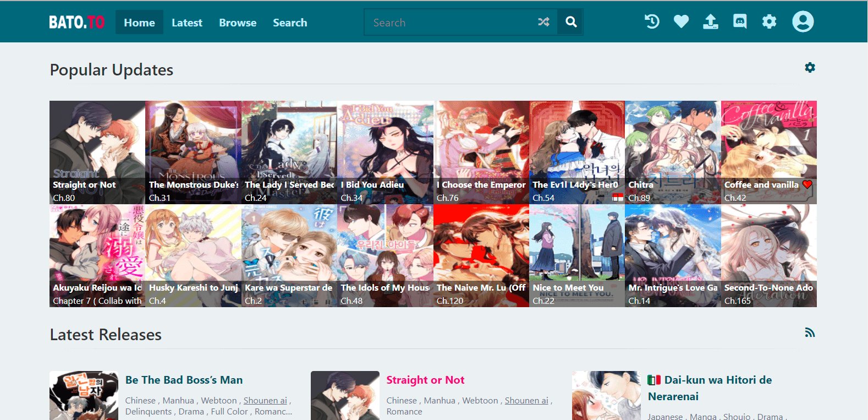The height and width of the screenshot is (420, 868).
Task: Click the random shuffle icon in search box
Action: point(543,22)
